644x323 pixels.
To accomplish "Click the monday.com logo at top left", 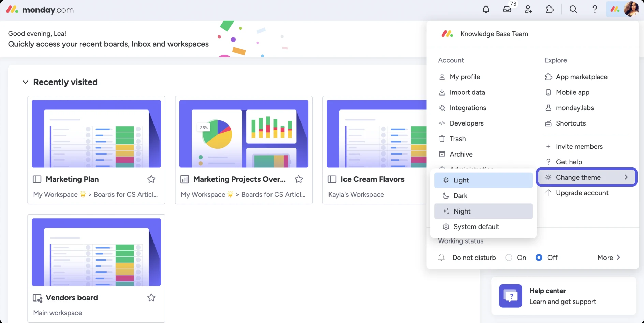I will pyautogui.click(x=40, y=10).
